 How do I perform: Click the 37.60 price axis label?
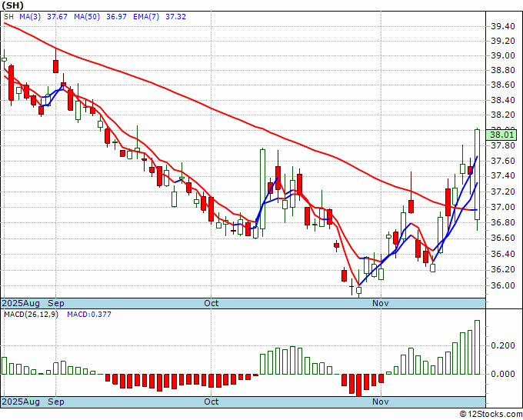[x=503, y=161]
